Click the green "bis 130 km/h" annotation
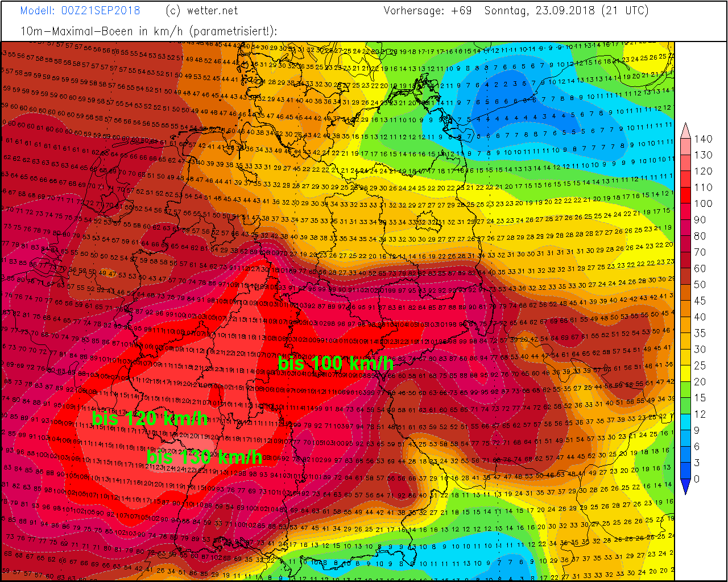 [x=205, y=456]
